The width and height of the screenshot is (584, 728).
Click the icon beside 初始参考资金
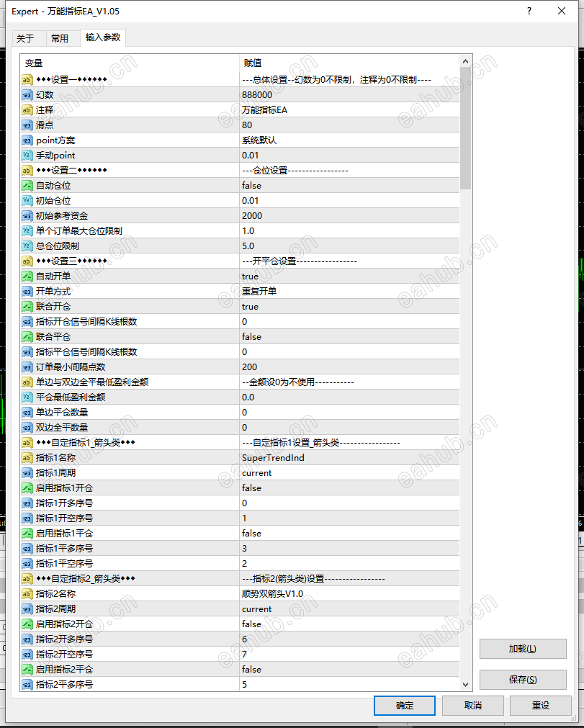27,216
